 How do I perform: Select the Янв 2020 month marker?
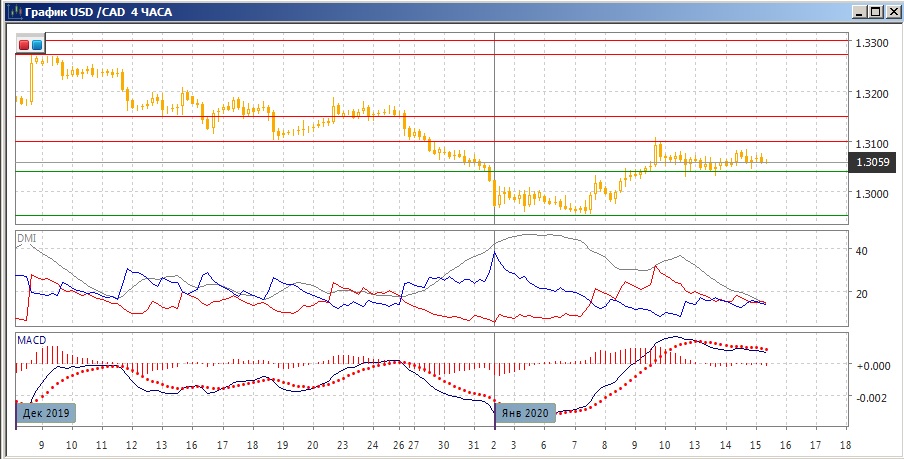[x=523, y=412]
